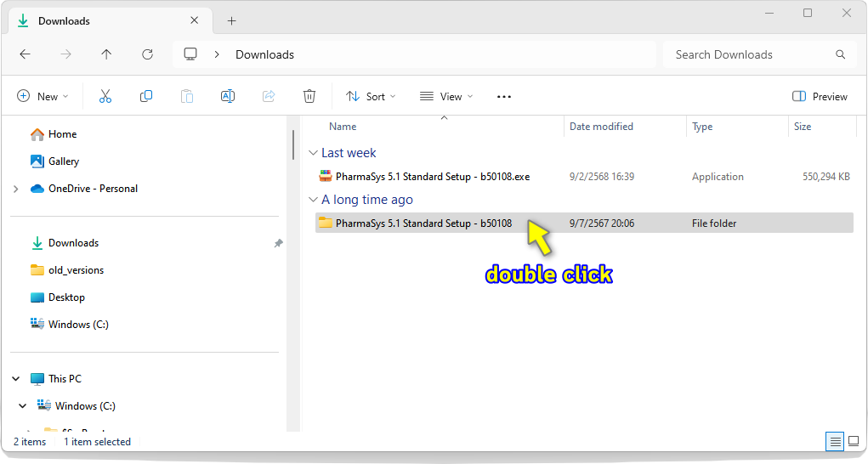Collapse This PC in navigation pane
The height and width of the screenshot is (464, 868).
point(16,379)
